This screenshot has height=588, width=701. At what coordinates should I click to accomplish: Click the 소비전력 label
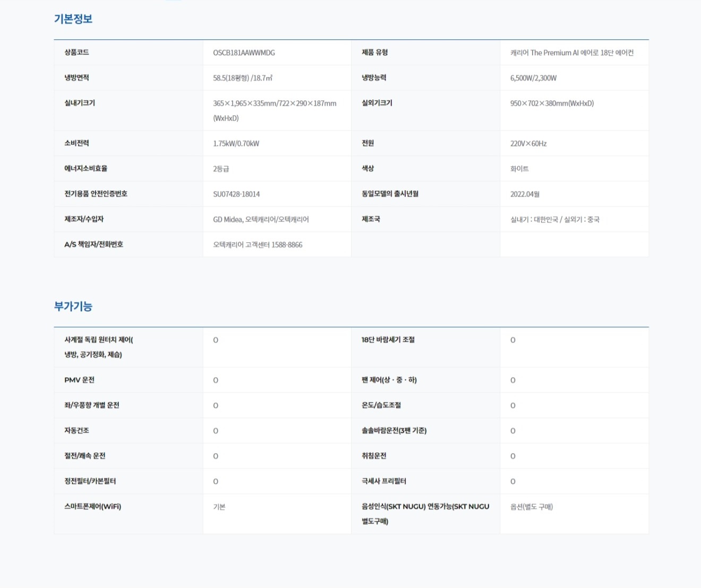pos(76,143)
